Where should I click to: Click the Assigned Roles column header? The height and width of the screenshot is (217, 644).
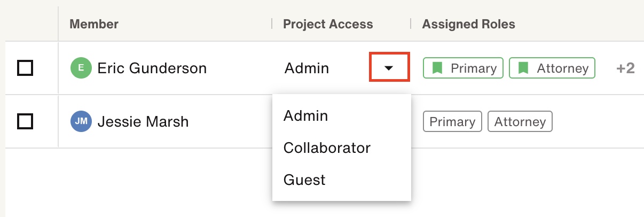point(469,24)
